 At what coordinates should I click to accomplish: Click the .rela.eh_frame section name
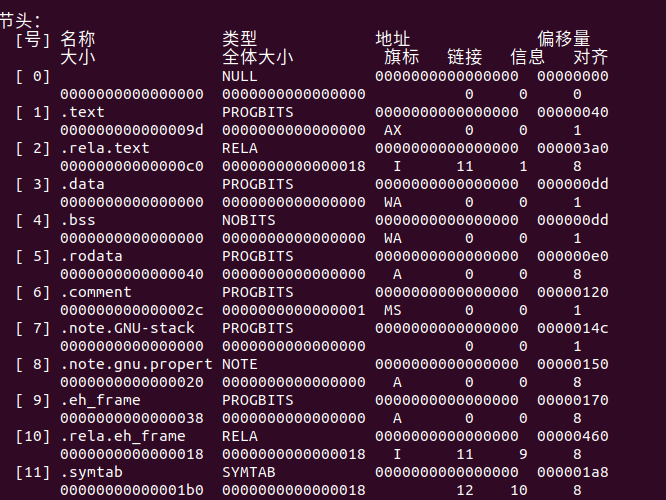point(123,436)
